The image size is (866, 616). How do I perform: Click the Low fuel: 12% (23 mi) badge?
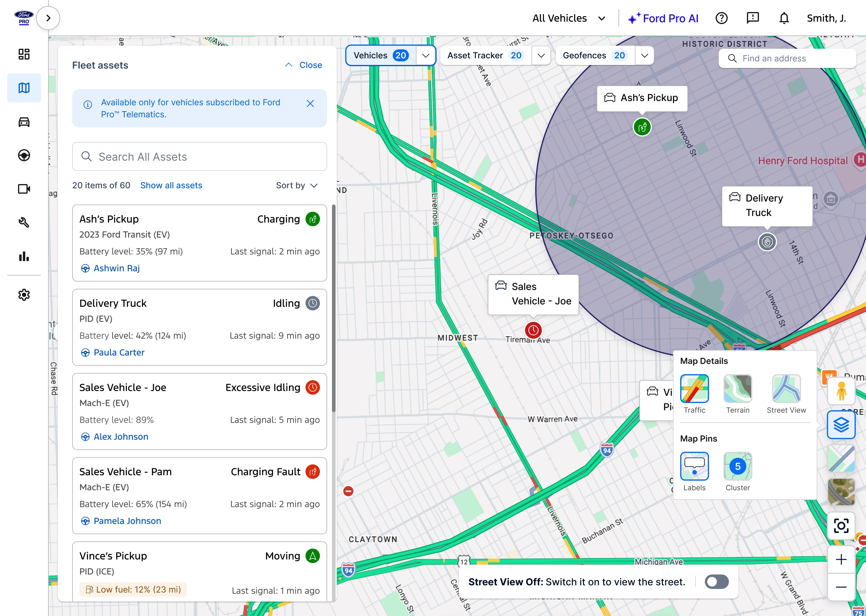(133, 590)
